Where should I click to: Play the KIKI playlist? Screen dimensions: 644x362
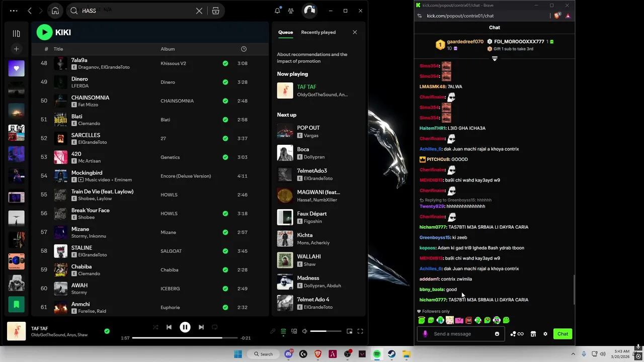click(x=44, y=32)
